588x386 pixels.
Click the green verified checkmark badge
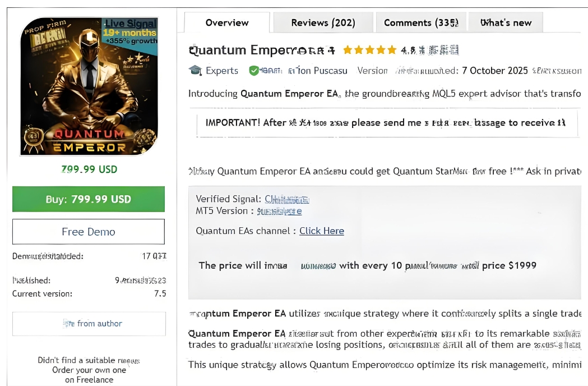pos(253,71)
